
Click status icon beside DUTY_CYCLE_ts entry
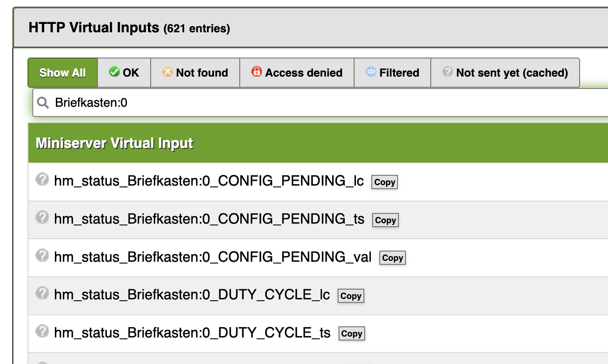tap(42, 331)
